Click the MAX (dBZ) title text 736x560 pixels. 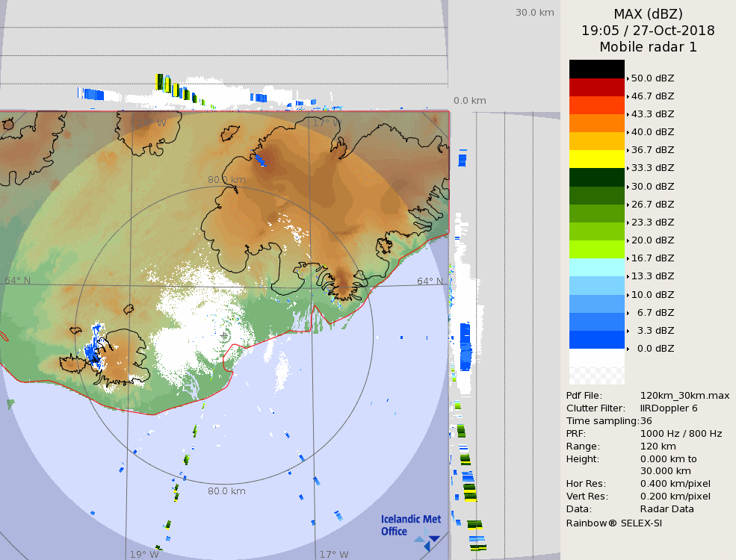(x=648, y=14)
